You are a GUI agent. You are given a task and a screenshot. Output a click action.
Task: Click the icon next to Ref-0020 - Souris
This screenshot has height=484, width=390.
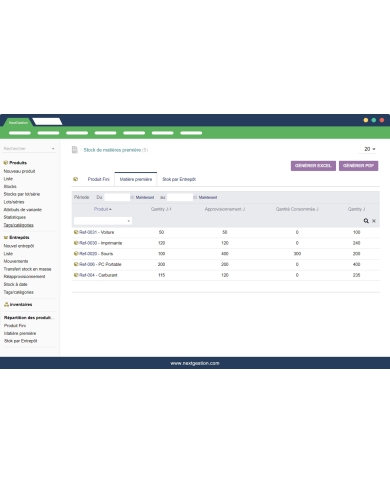(x=76, y=254)
